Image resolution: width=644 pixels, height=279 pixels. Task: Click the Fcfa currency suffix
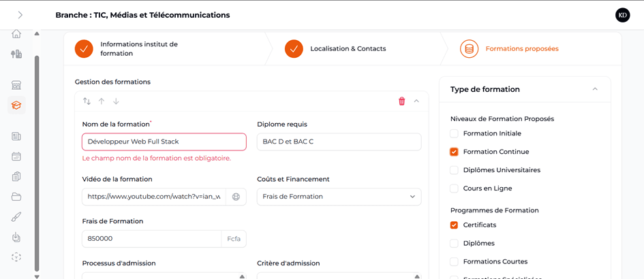point(234,239)
